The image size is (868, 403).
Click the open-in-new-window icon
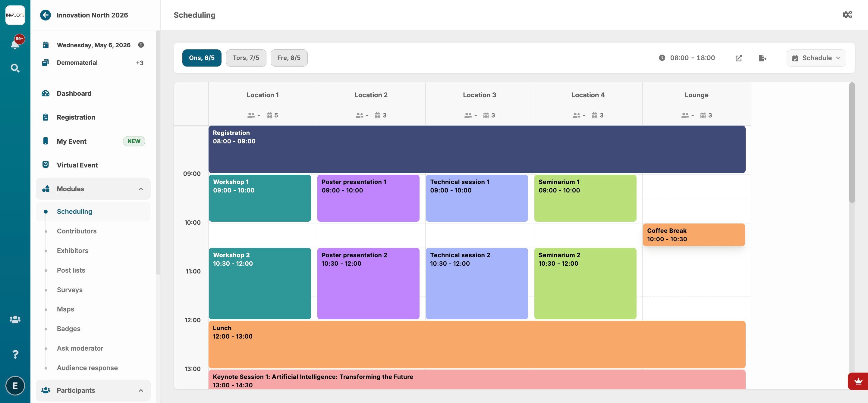point(739,58)
